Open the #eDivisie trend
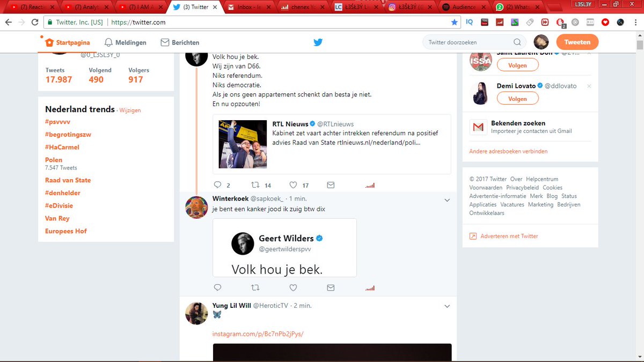The image size is (644, 362). 59,205
